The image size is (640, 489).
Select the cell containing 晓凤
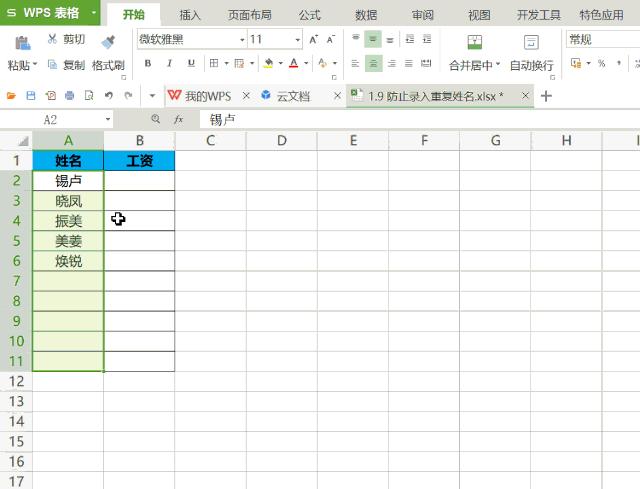[68, 201]
